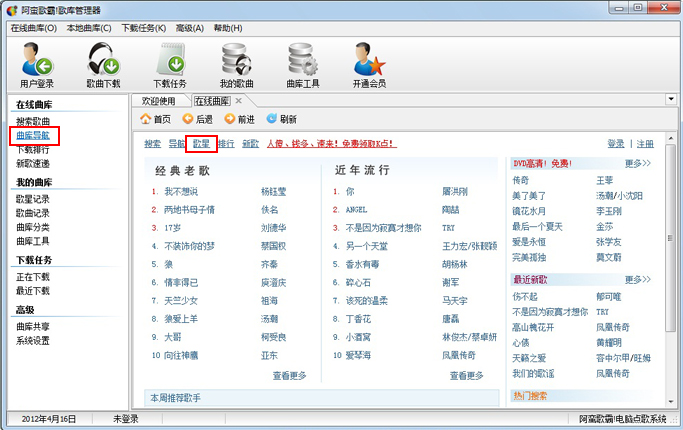
Task: Open 曲库工具 in sidebar
Action: [33, 241]
